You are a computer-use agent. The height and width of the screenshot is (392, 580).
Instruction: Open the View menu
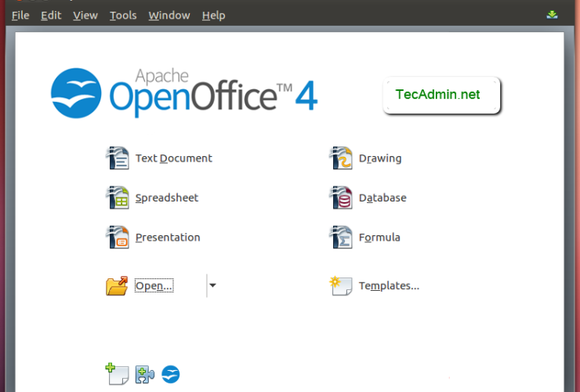tap(85, 15)
